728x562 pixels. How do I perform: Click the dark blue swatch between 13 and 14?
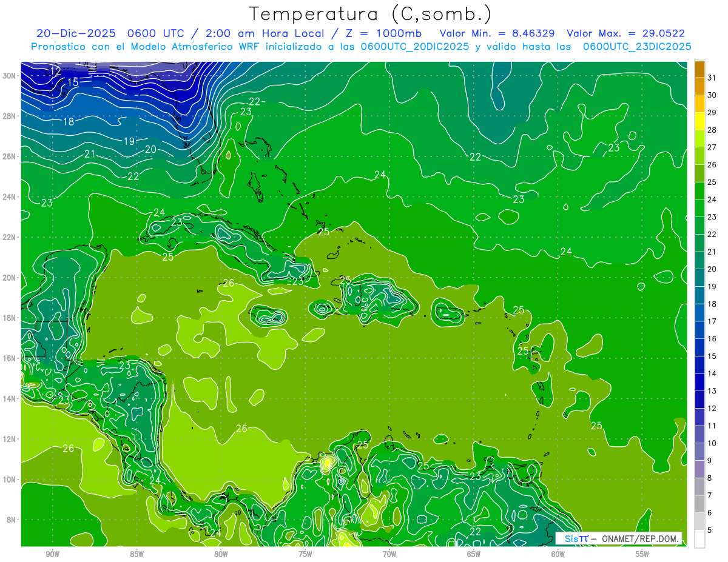click(x=700, y=382)
